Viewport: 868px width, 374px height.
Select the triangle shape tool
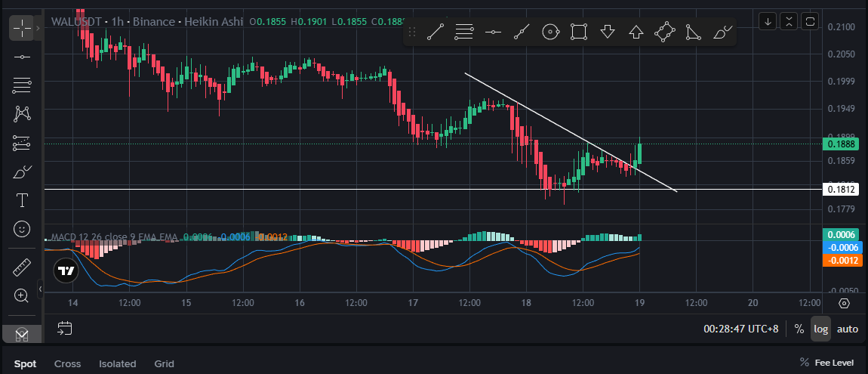(693, 32)
